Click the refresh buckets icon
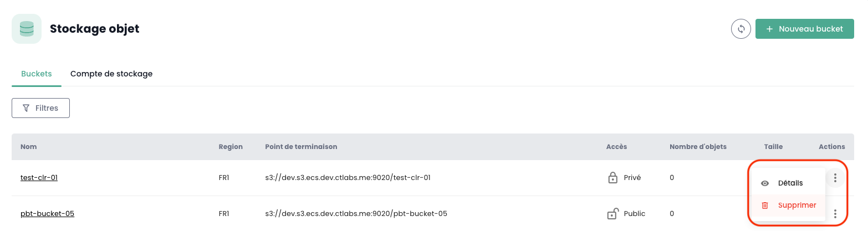Viewport: 868px width, 231px height. (x=741, y=29)
